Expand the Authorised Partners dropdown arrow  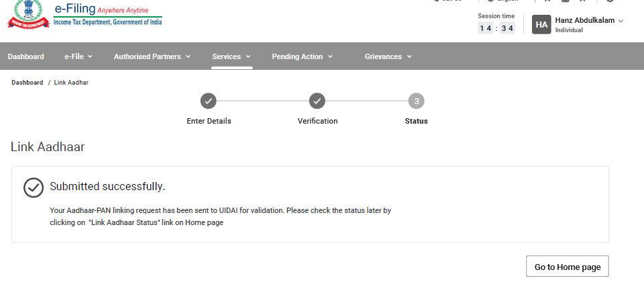coord(188,57)
